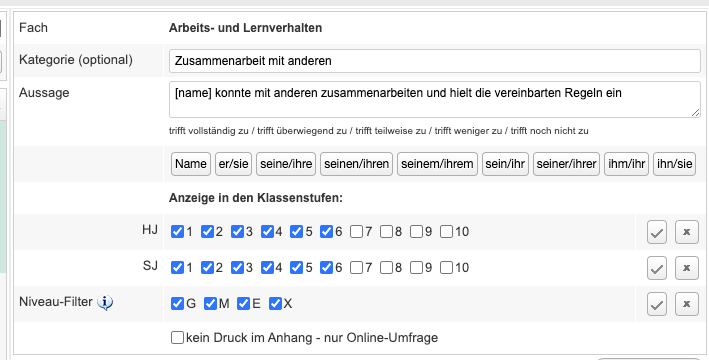The width and height of the screenshot is (709, 360).
Task: Uncheck the G niveau filter checkbox
Action: pos(177,303)
